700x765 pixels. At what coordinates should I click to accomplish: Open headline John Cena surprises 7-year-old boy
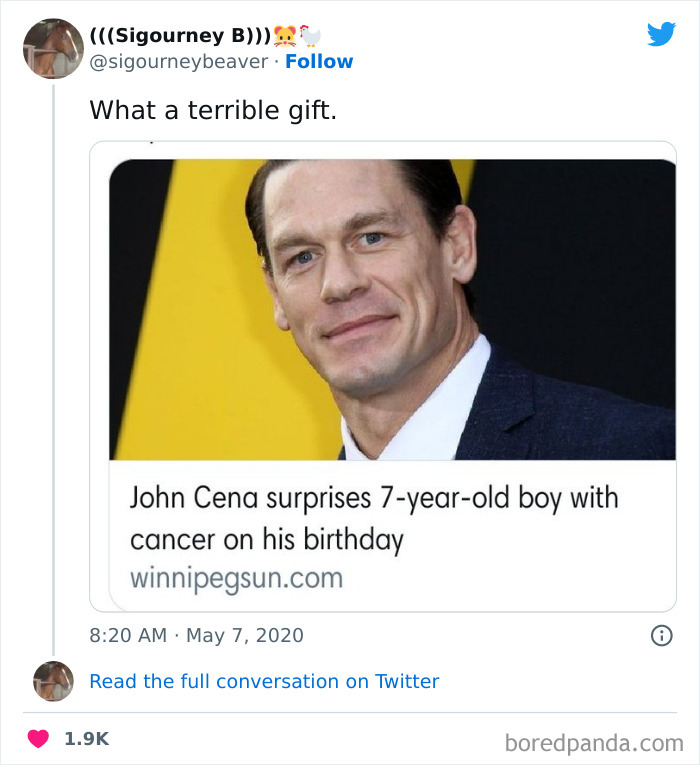[373, 518]
